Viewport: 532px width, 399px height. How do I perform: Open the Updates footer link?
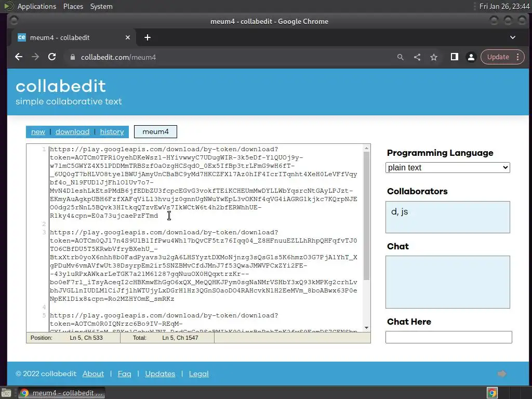(x=160, y=374)
